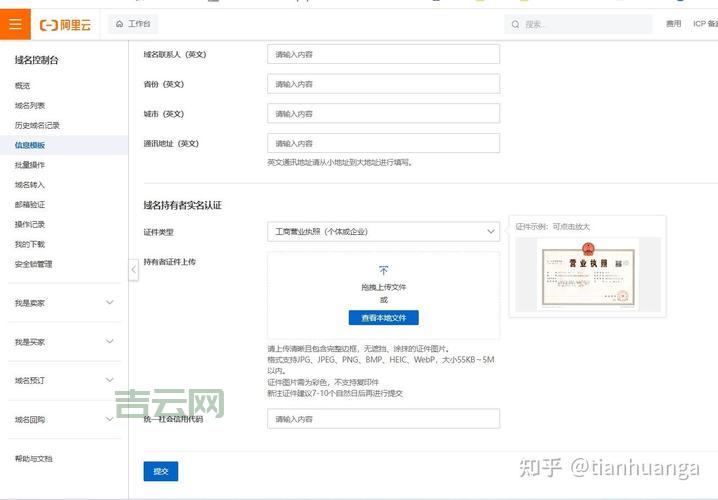This screenshot has width=718, height=500.
Task: Open 历史域名记录 in sidebar
Action: coord(37,125)
